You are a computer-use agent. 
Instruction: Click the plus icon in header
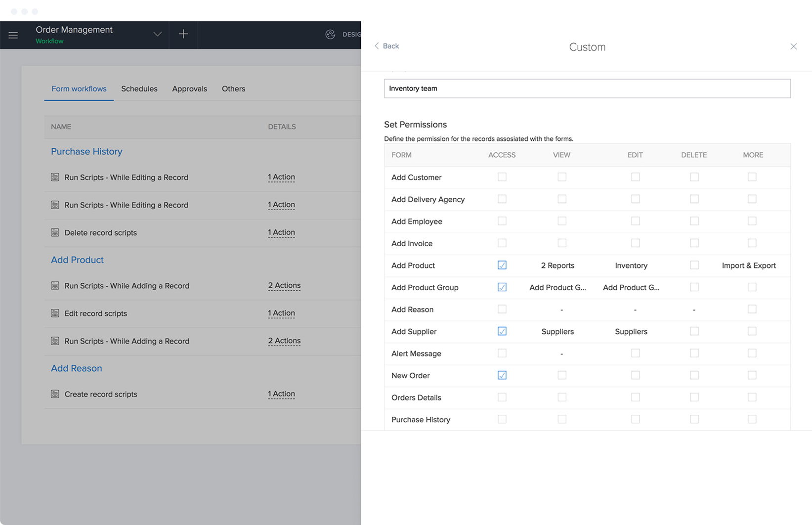point(183,34)
